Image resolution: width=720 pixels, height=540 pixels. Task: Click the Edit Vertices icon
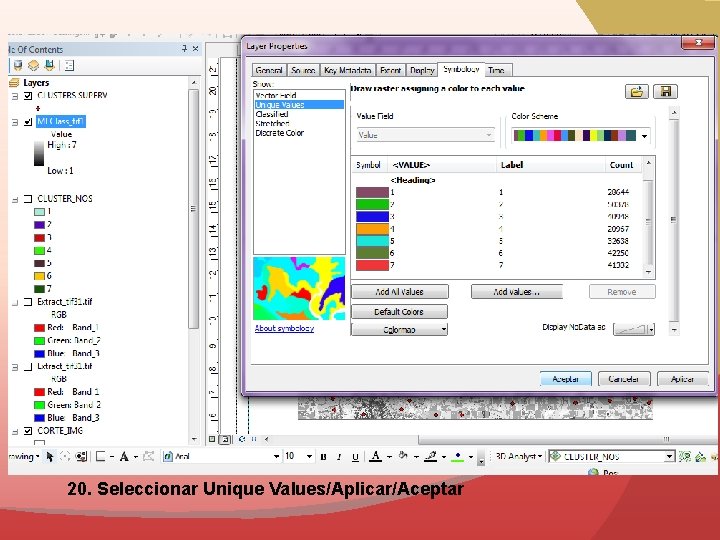coord(148,456)
